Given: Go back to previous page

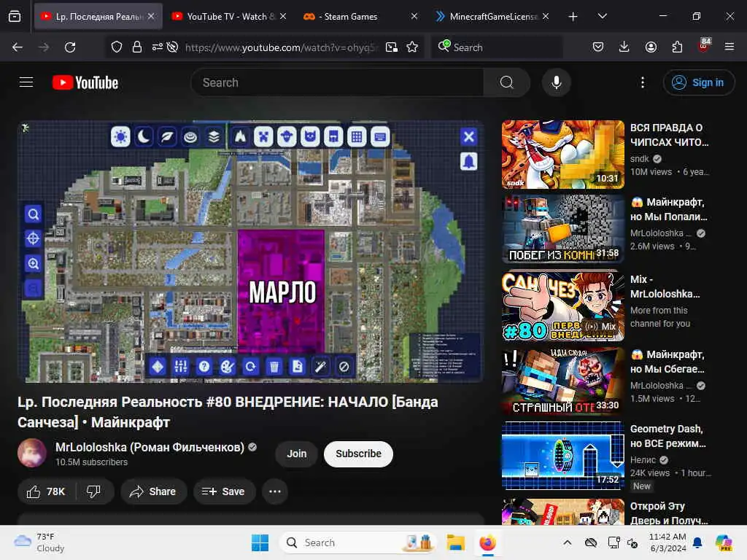Looking at the screenshot, I should click(x=18, y=47).
